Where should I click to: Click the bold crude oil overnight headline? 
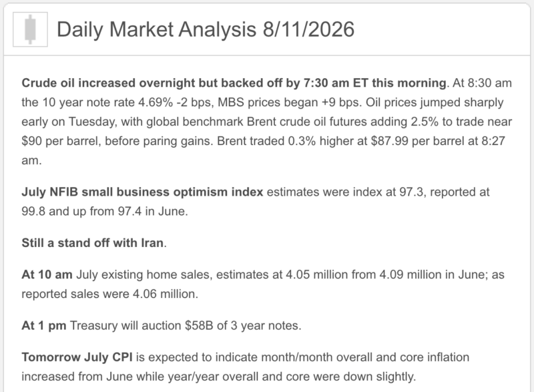(234, 83)
